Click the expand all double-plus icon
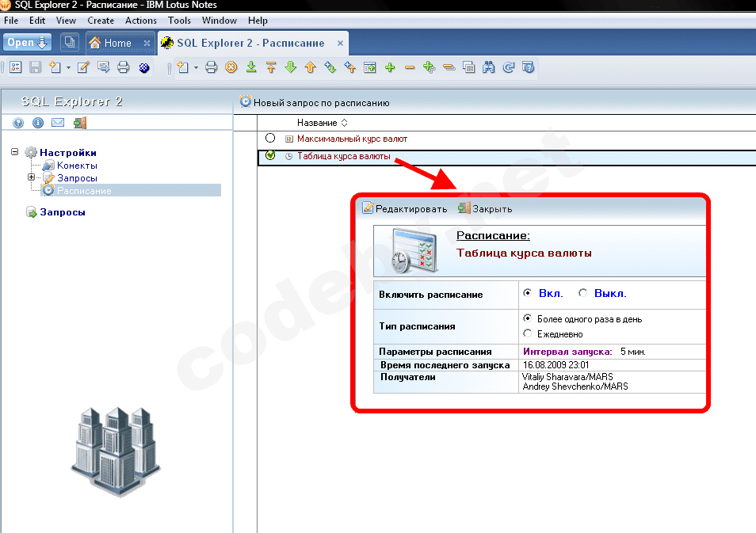This screenshot has width=756, height=533. [x=429, y=67]
